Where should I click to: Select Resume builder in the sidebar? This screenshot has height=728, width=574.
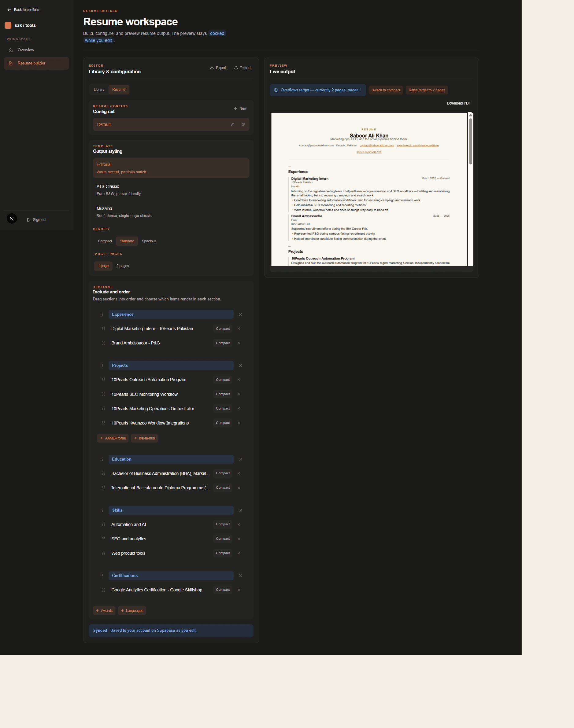[31, 63]
